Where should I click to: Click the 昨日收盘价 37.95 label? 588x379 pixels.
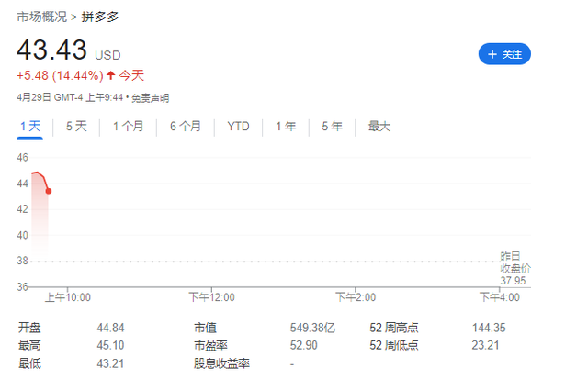(515, 269)
